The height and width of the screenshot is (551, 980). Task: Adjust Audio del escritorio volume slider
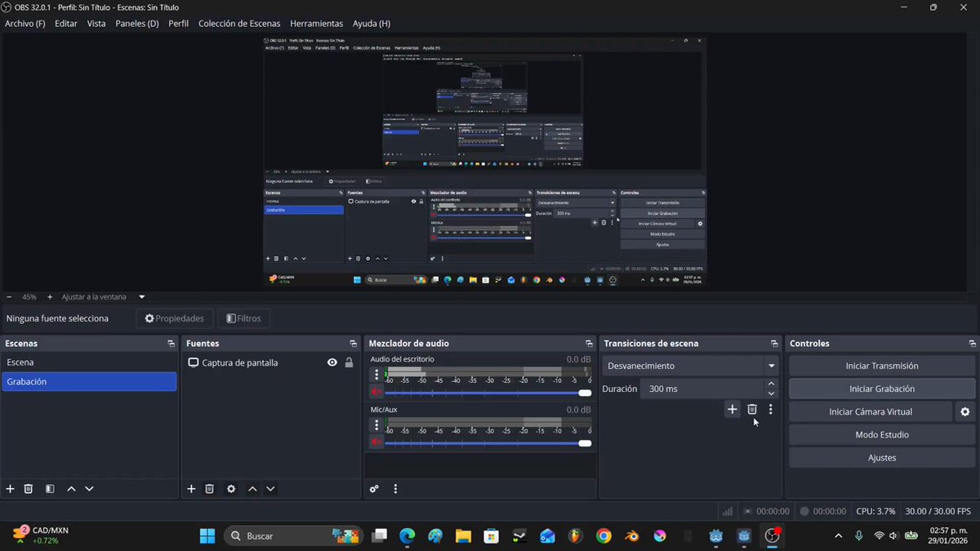(488, 393)
